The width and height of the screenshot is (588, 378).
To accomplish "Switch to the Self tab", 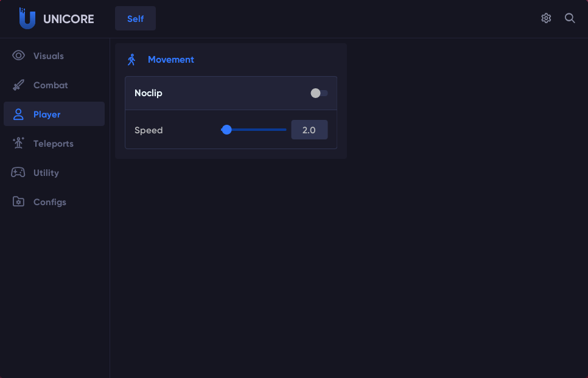I will [135, 18].
